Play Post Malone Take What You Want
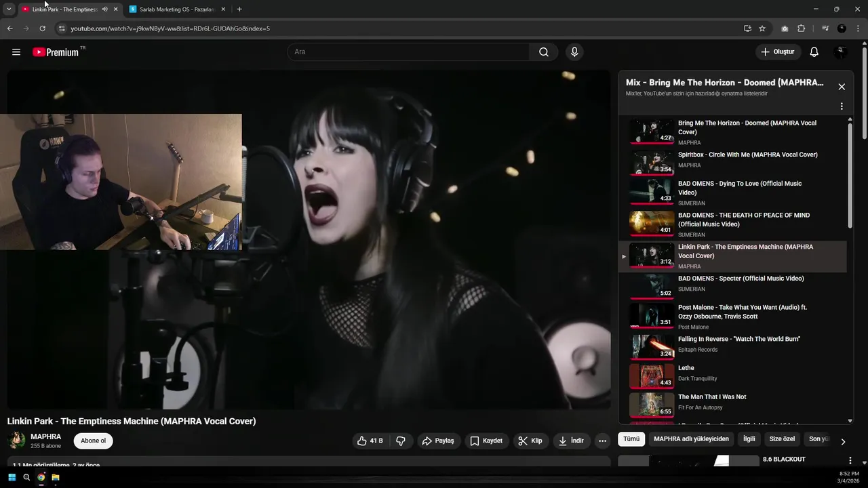The width and height of the screenshot is (868, 488). [x=732, y=317]
